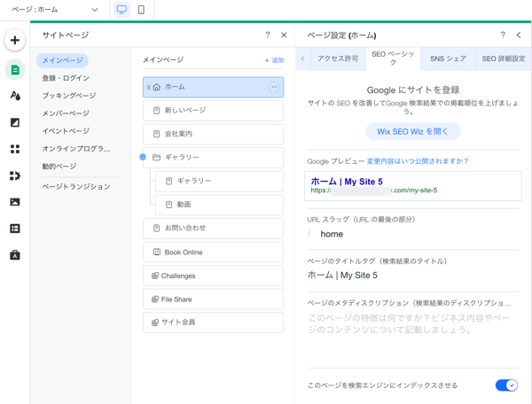Screen dimensions: 532x404
Task: Open the Add Apps grid icon
Action: 14,149
